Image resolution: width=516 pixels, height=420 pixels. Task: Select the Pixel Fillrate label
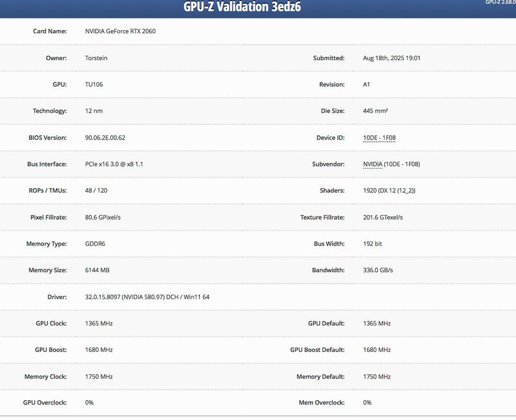(48, 218)
